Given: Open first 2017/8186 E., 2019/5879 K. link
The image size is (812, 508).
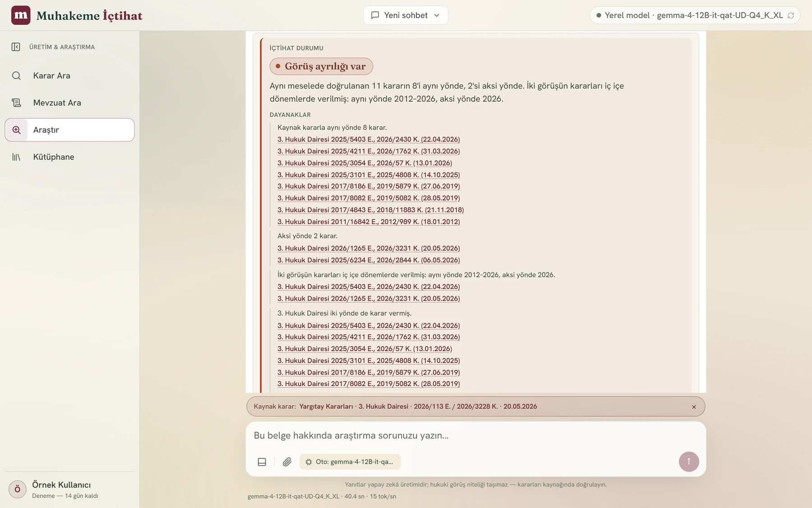Looking at the screenshot, I should 369,186.
